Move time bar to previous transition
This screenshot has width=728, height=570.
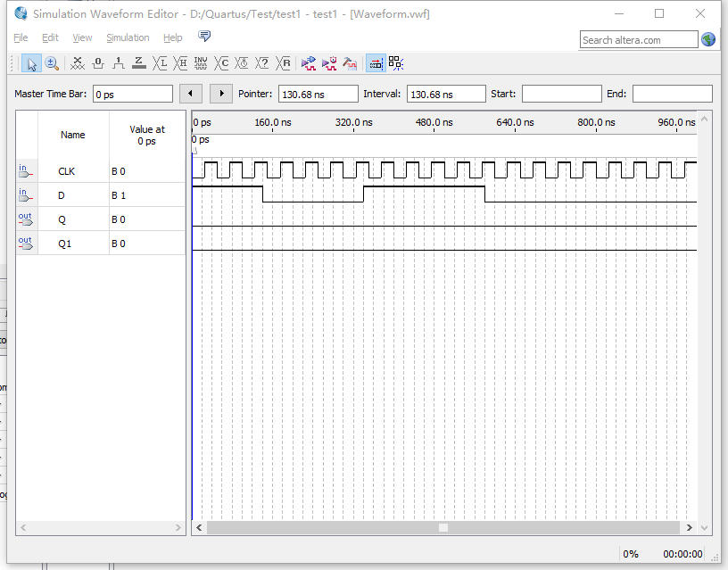pyautogui.click(x=191, y=94)
